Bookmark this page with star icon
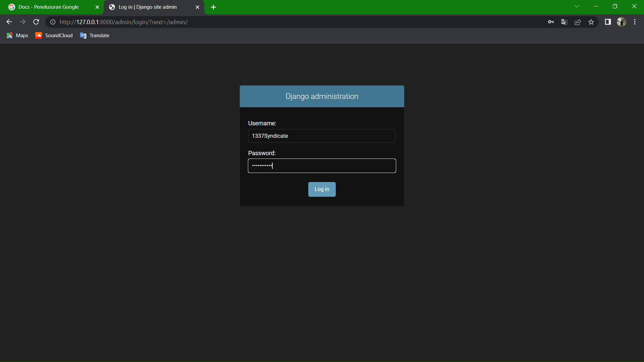The image size is (644, 362). [591, 22]
